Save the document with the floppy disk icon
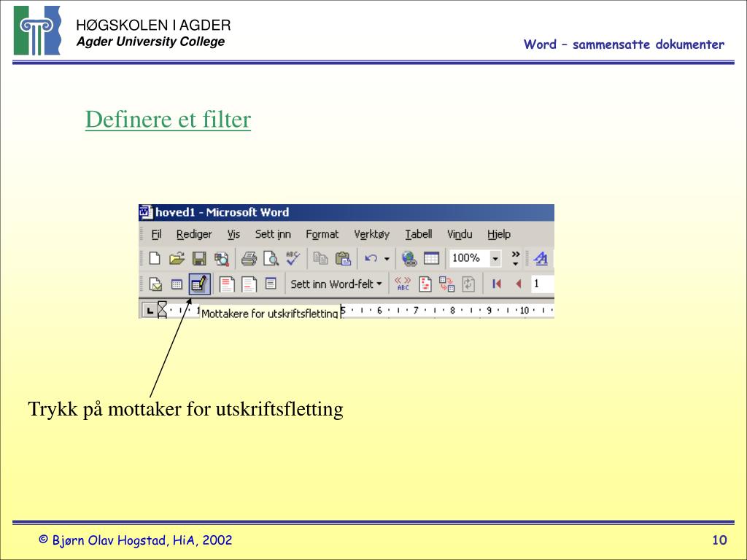 pos(199,258)
